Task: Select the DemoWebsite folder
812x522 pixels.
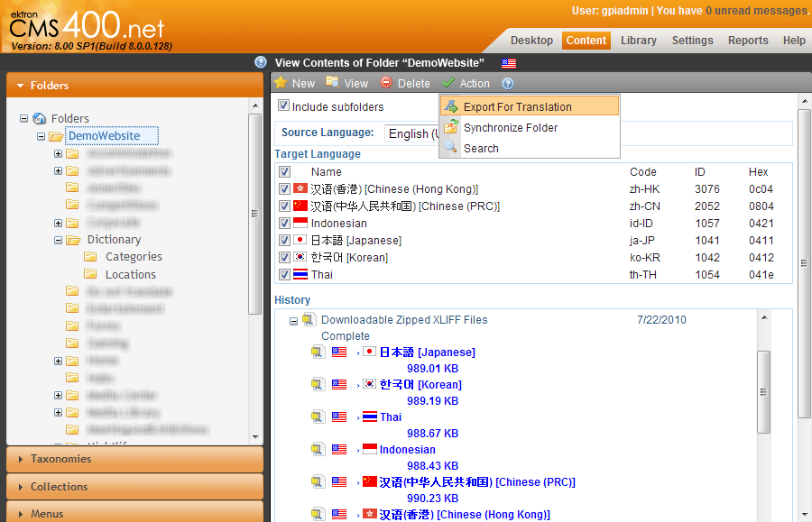Action: (104, 135)
